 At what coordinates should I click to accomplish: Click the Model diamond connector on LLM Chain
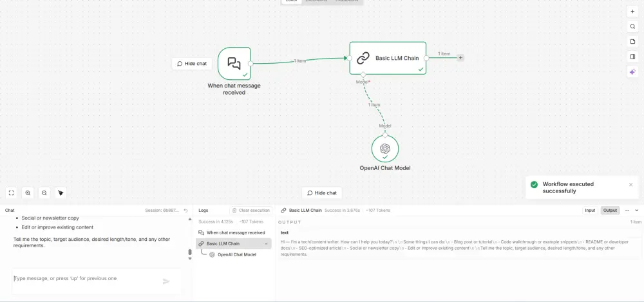[x=363, y=75]
